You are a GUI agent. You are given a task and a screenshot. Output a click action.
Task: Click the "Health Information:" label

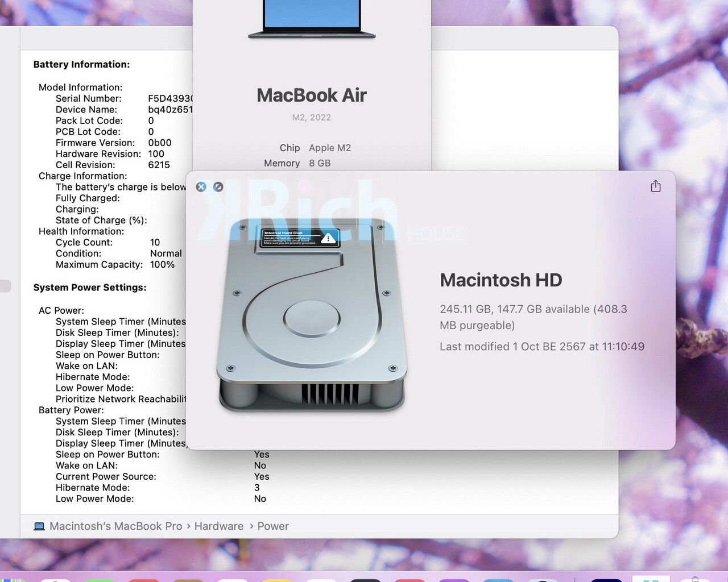81,231
